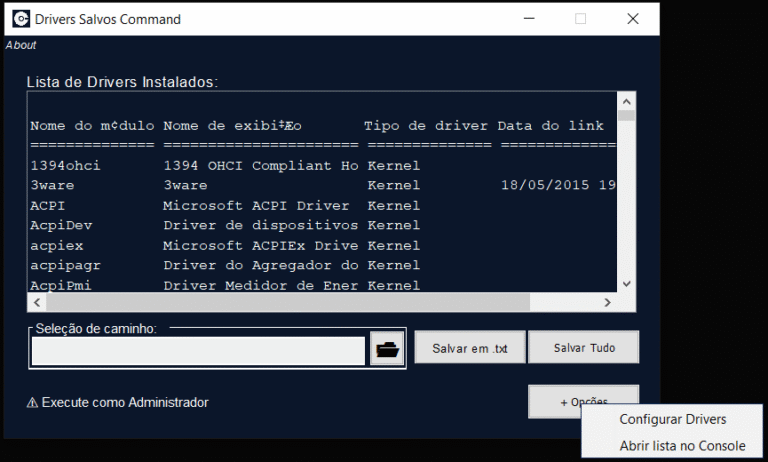Click the warning icon beside Execute como Administrador
The image size is (768, 462).
click(32, 402)
